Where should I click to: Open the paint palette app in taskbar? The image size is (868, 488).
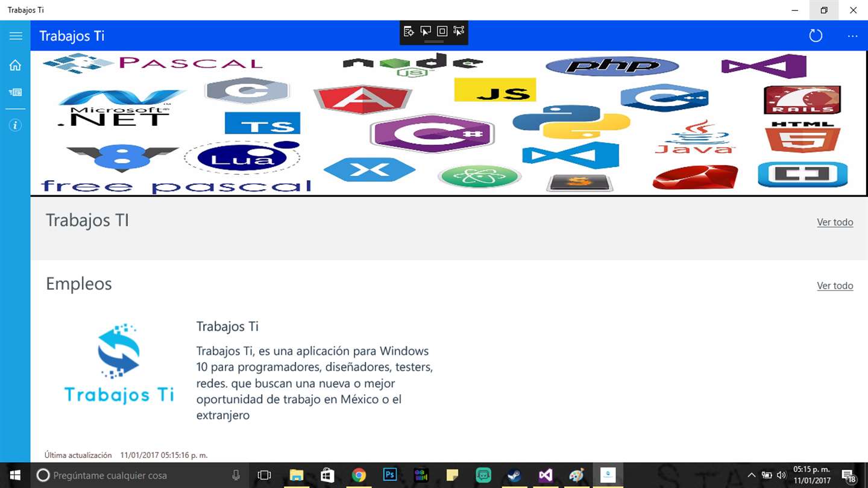(577, 475)
